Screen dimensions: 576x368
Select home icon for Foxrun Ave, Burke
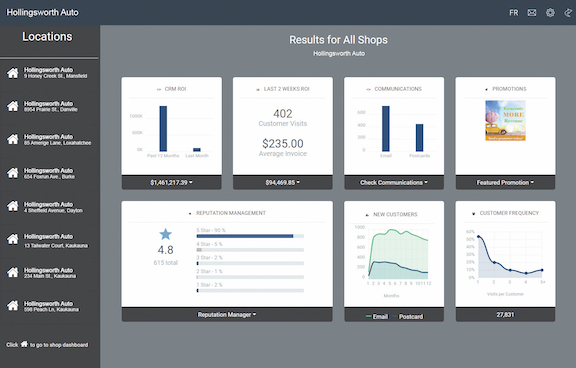(12, 173)
